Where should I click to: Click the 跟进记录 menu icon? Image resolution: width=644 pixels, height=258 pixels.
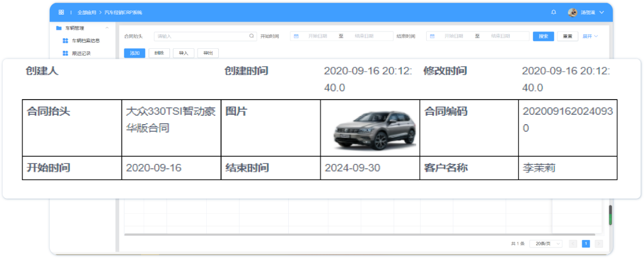[x=65, y=53]
